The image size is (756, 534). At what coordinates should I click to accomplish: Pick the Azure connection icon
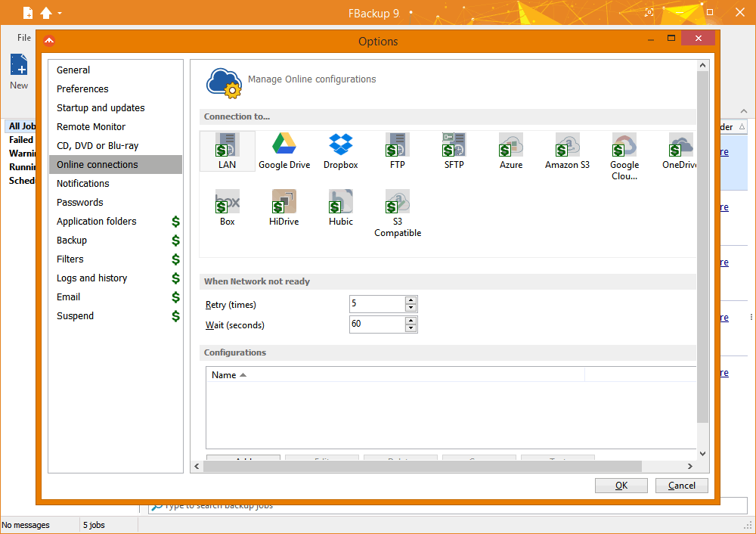(x=511, y=151)
